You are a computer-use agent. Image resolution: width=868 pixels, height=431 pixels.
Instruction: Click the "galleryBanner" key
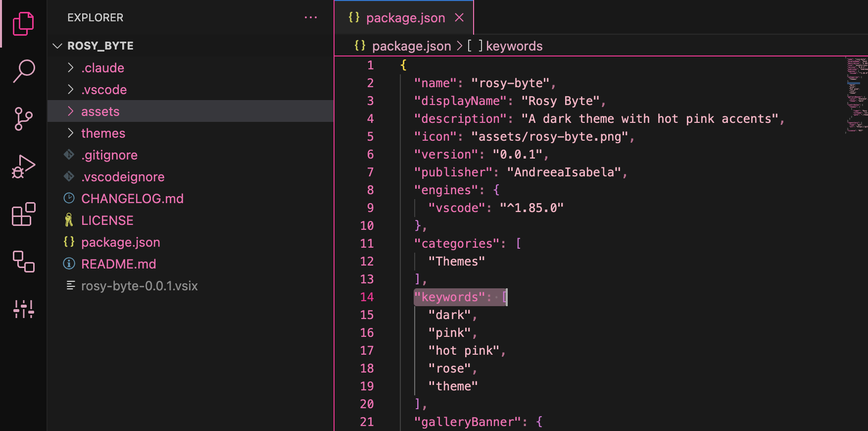[468, 422]
